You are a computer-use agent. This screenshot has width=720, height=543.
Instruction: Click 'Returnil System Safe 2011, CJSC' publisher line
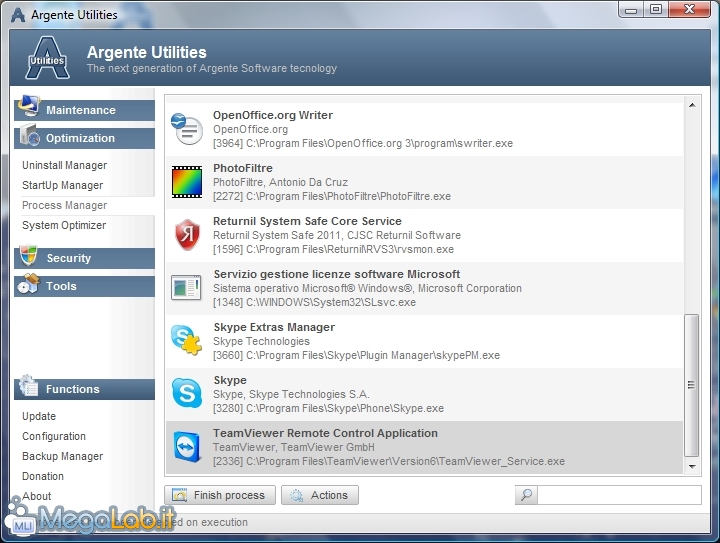(337, 235)
